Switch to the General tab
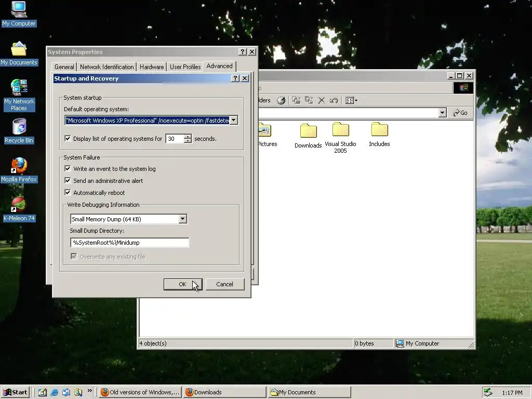The height and width of the screenshot is (399, 532). click(64, 67)
